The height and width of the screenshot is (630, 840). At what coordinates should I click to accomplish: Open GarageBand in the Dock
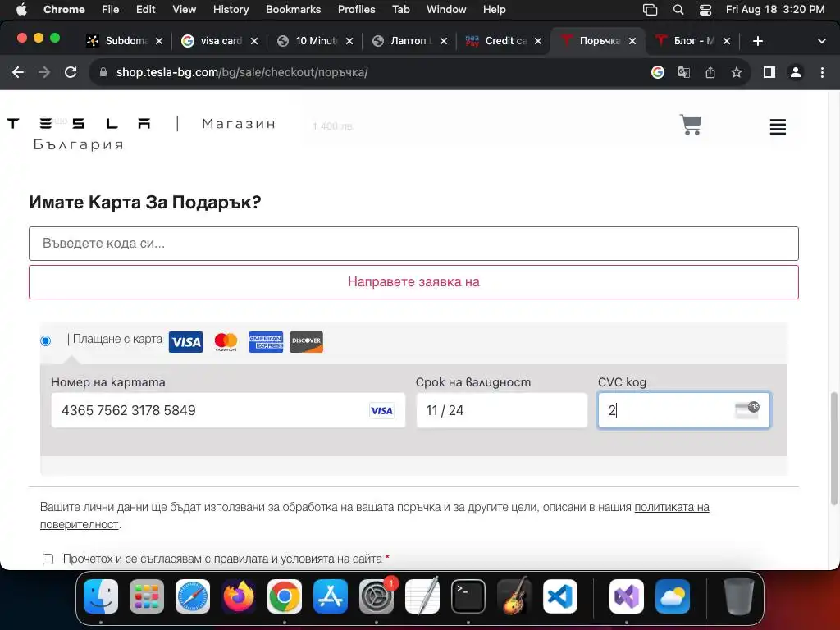tap(514, 596)
